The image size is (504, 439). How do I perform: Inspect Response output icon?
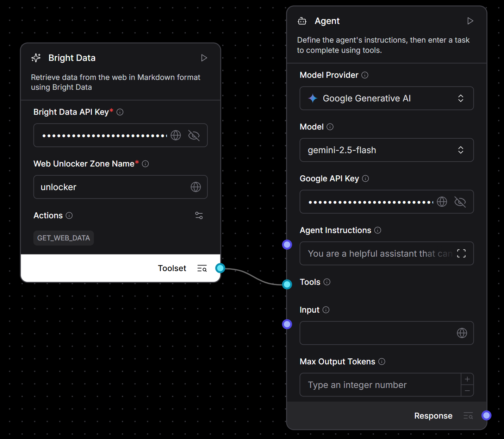point(468,416)
